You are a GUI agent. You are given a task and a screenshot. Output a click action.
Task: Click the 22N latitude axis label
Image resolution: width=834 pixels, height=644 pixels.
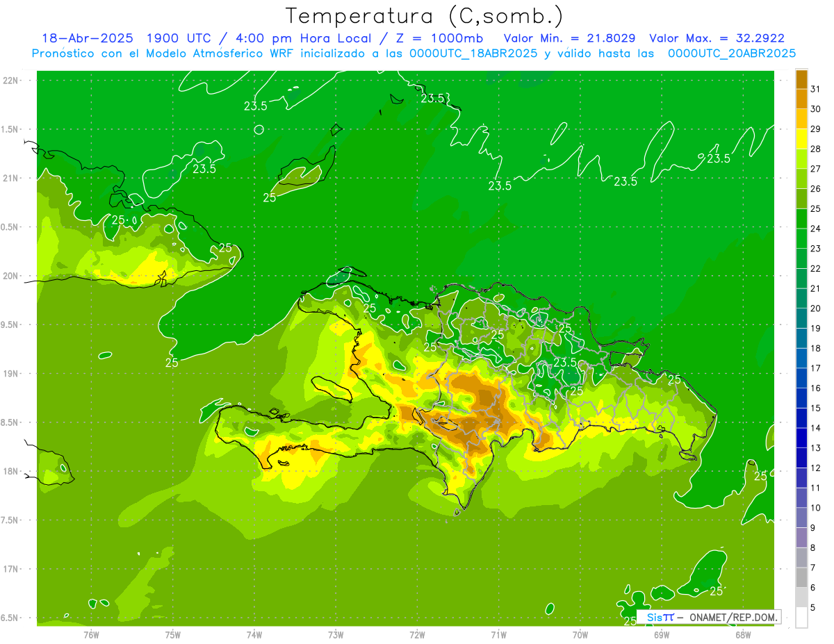coord(12,80)
